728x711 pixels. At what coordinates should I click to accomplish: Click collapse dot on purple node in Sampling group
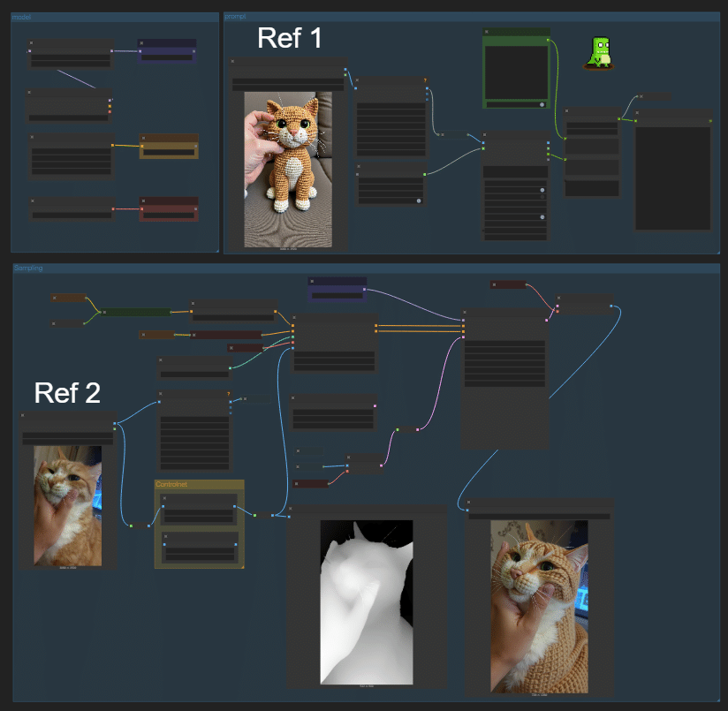(312, 281)
